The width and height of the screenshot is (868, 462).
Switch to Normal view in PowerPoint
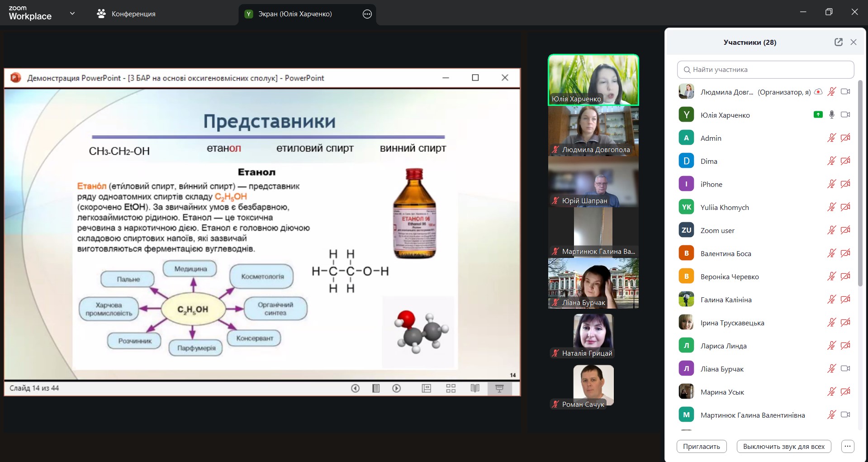[426, 388]
